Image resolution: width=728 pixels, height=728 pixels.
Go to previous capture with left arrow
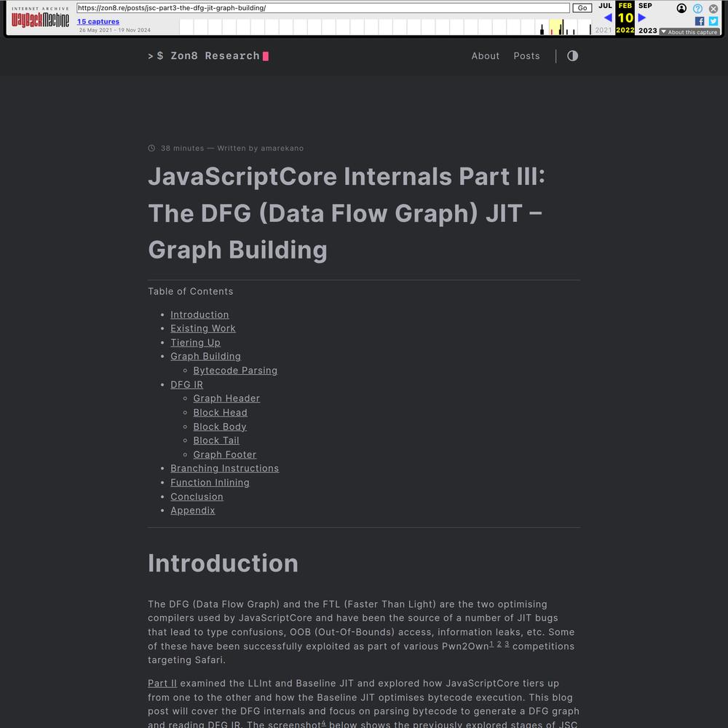coord(607,17)
